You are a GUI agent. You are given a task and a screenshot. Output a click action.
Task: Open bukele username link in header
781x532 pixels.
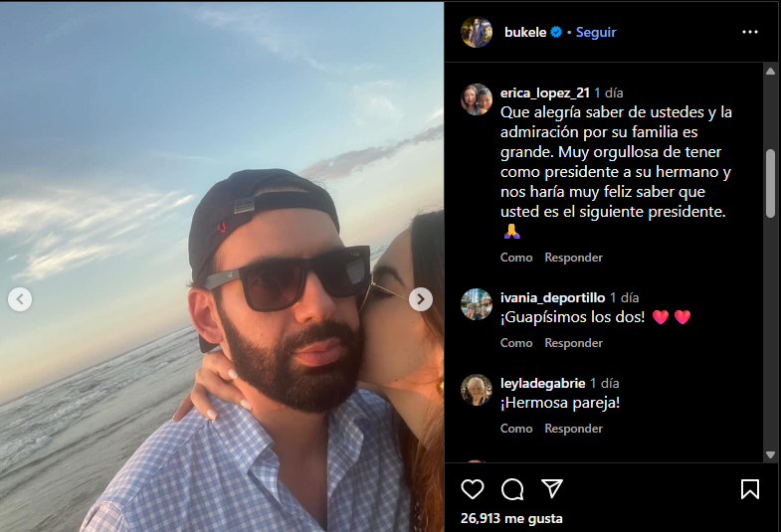(x=526, y=32)
